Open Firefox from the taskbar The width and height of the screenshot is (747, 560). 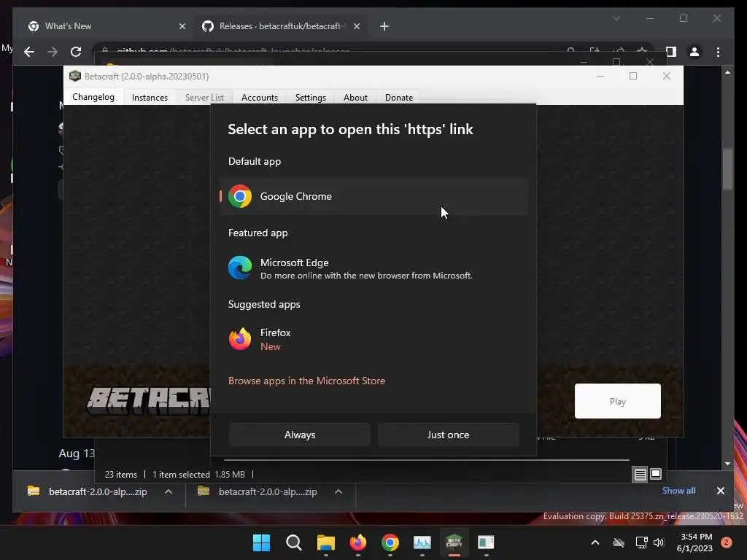click(357, 542)
